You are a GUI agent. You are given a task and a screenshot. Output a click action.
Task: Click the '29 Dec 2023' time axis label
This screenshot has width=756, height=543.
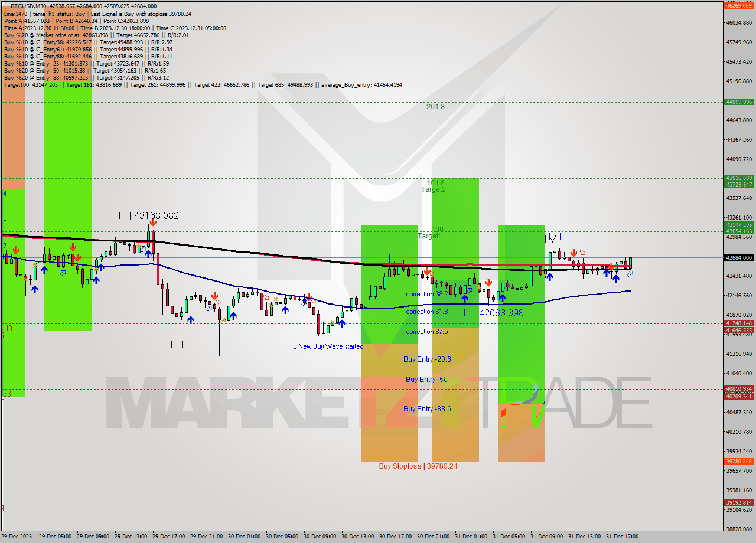pyautogui.click(x=17, y=537)
